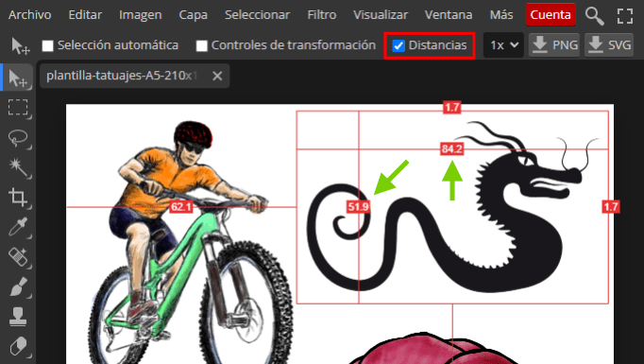
Task: Open the 1x scale dropdown
Action: (x=503, y=44)
